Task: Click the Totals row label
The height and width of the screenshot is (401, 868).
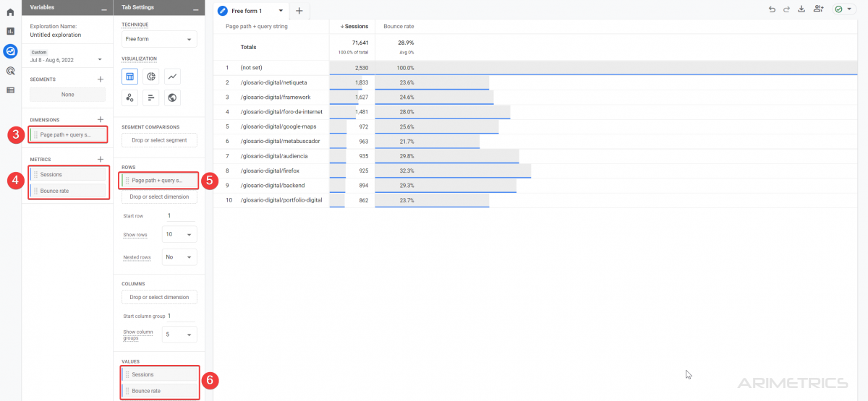Action: click(x=249, y=47)
